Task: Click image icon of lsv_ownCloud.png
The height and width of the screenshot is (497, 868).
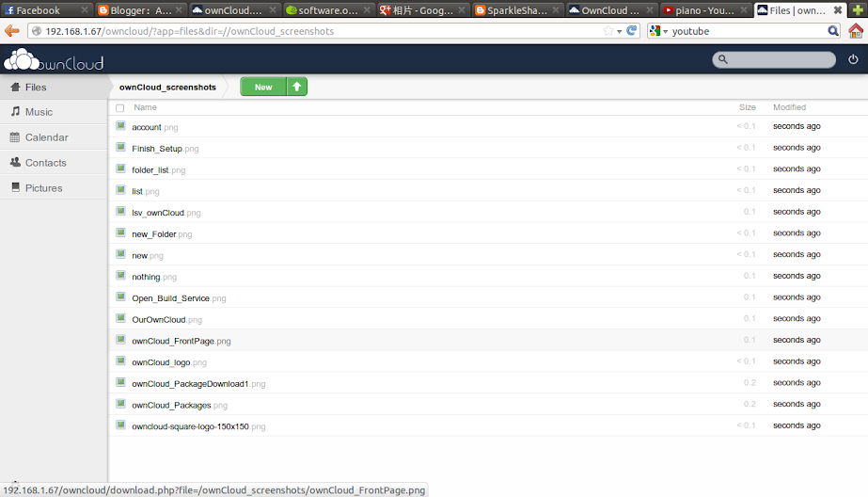Action: pos(120,211)
